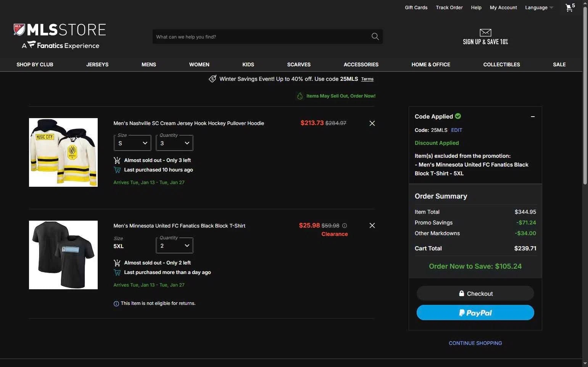Go to Gift Cards
Image resolution: width=588 pixels, height=367 pixels.
(416, 8)
